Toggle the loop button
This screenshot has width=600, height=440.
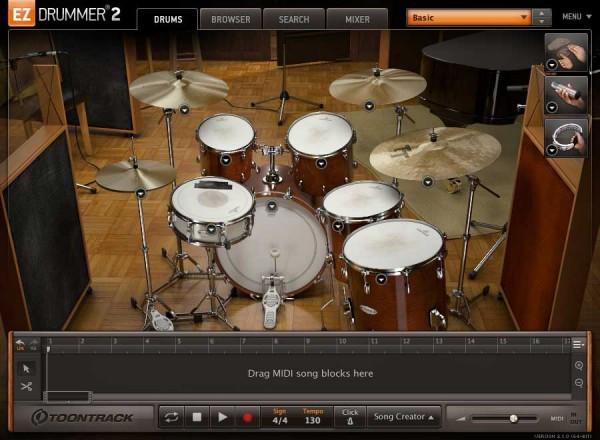click(171, 417)
